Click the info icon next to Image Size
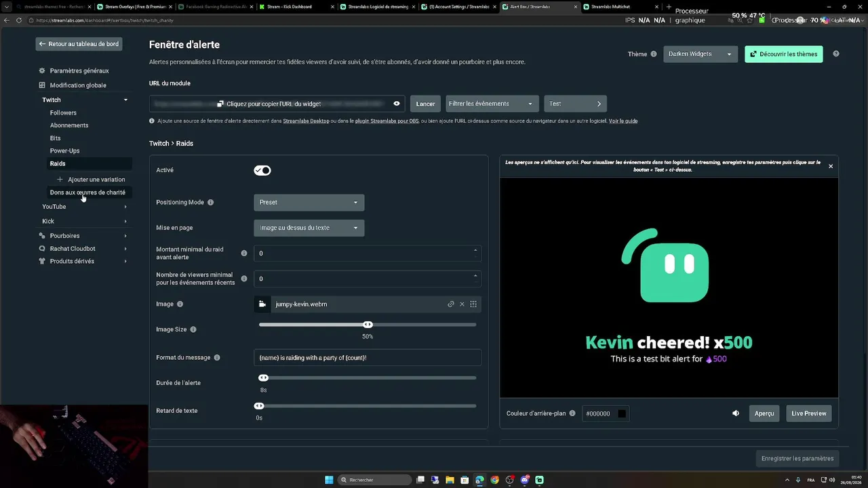This screenshot has width=868, height=488. click(193, 329)
